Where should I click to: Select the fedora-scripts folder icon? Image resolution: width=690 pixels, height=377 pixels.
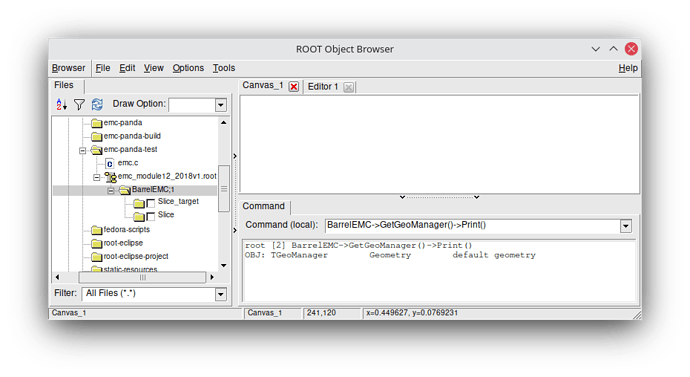click(x=96, y=230)
